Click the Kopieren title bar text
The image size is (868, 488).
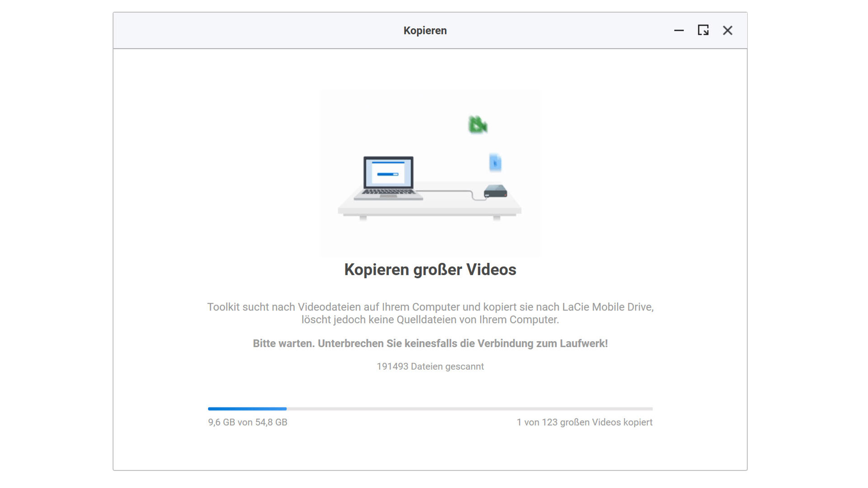425,30
